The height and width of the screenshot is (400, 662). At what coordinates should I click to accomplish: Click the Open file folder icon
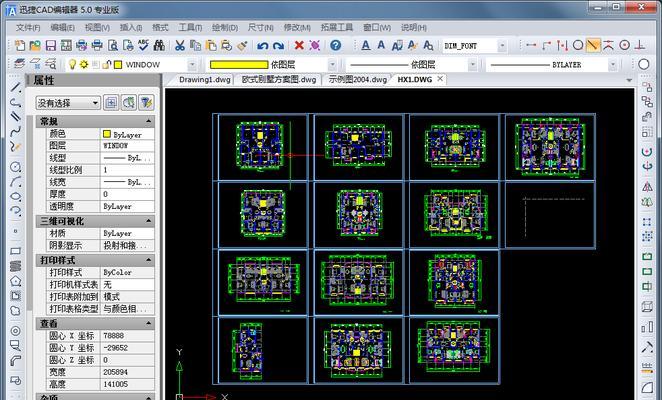tap(35, 45)
